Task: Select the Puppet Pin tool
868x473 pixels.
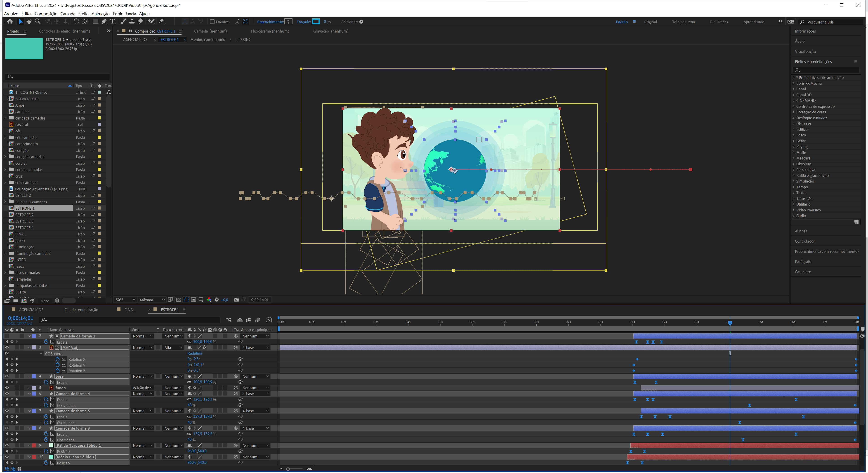Action: click(161, 21)
